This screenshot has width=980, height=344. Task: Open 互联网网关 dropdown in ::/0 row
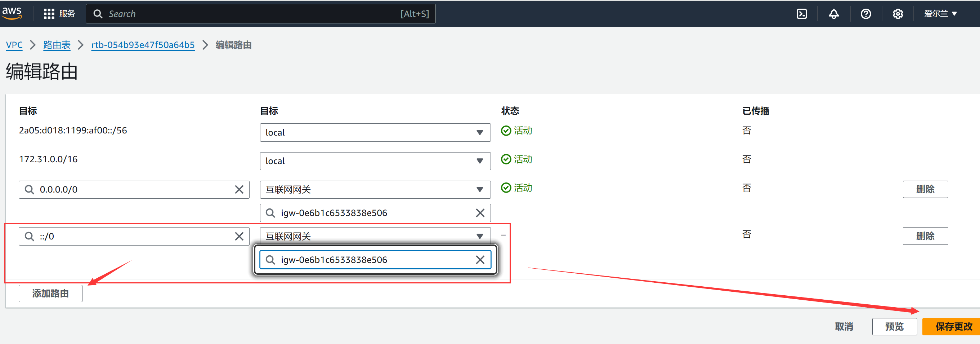point(375,236)
